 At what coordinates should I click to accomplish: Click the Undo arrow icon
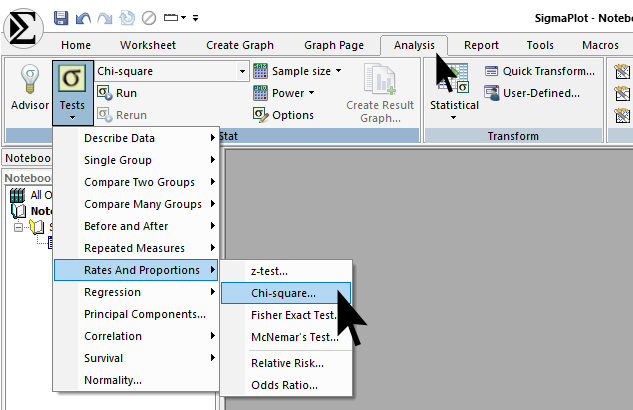pyautogui.click(x=83, y=18)
